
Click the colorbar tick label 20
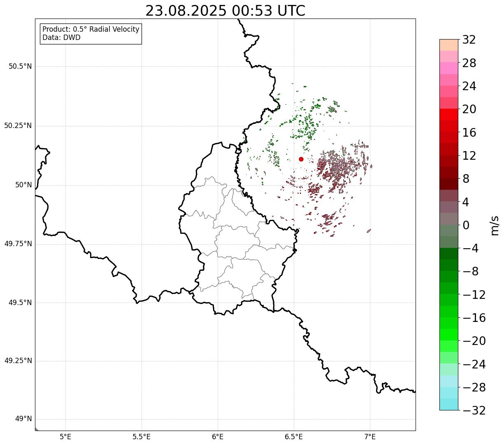[469, 109]
